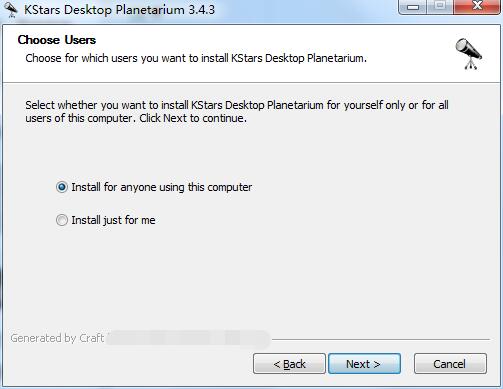Viewport: 503px width, 389px height.
Task: Abort the installation with the Cancel button
Action: pos(450,364)
